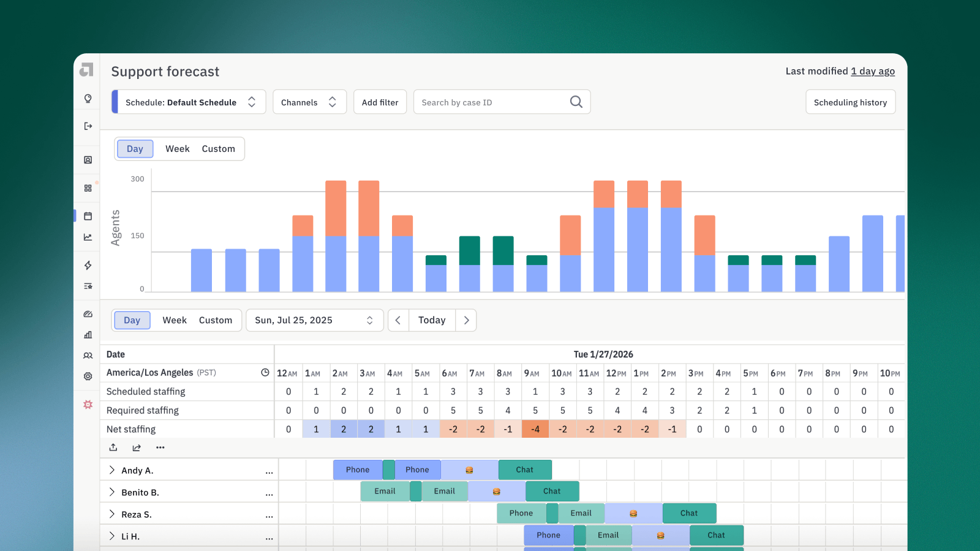Screen dimensions: 980x551
Task: Click the share arrow icon below Net staffing
Action: [137, 448]
